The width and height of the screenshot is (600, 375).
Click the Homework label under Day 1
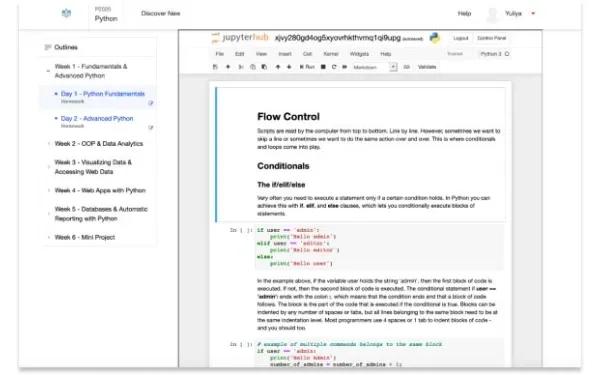click(72, 101)
